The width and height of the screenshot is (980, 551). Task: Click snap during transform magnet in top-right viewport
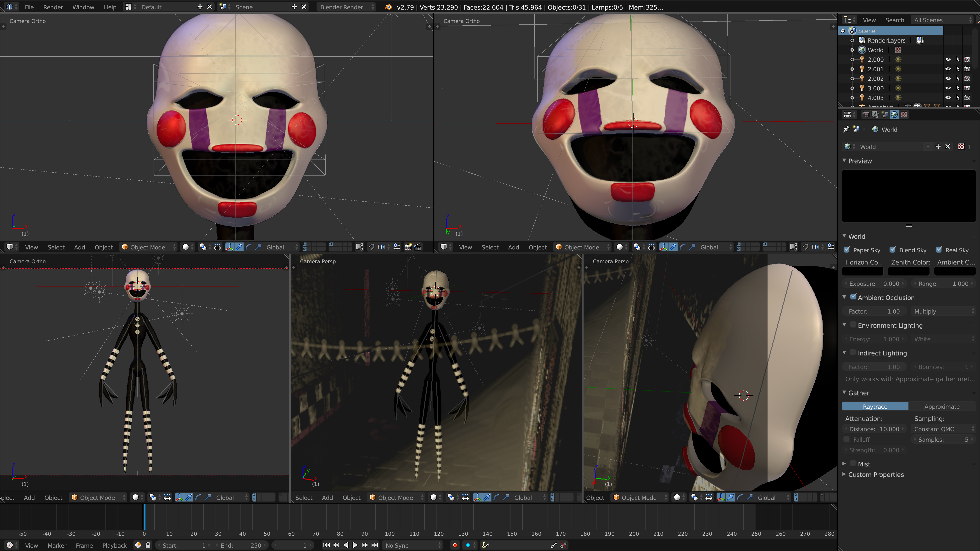[x=805, y=247]
